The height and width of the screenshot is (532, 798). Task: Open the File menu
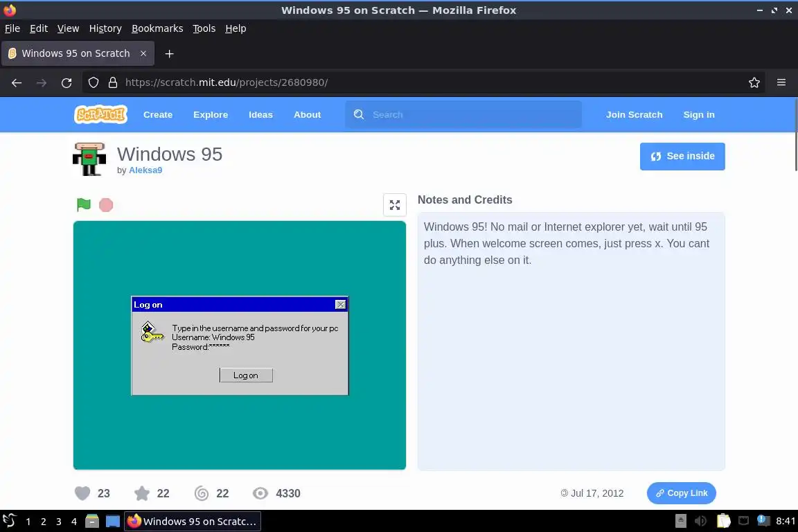[x=12, y=28]
